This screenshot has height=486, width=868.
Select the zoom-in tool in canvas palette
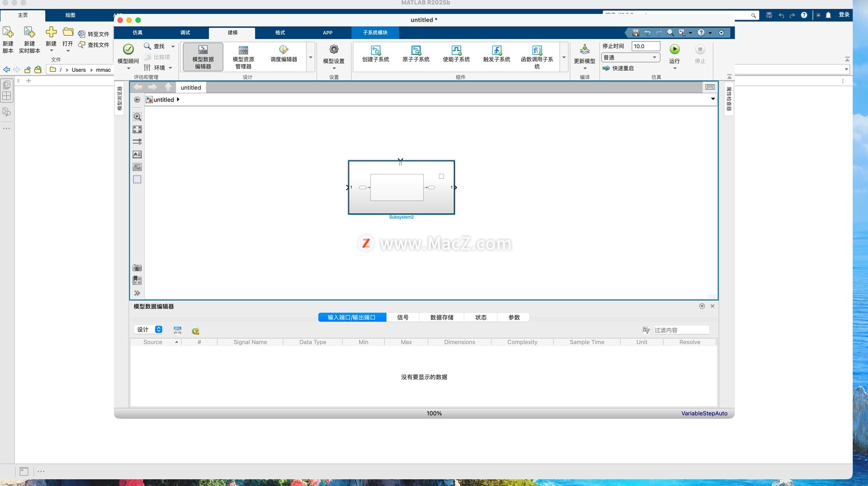click(x=137, y=117)
